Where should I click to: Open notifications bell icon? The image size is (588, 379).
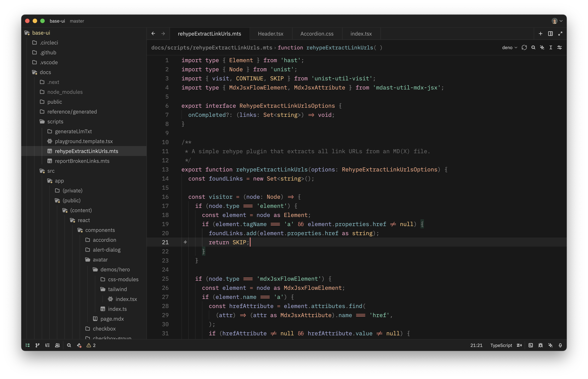click(560, 345)
